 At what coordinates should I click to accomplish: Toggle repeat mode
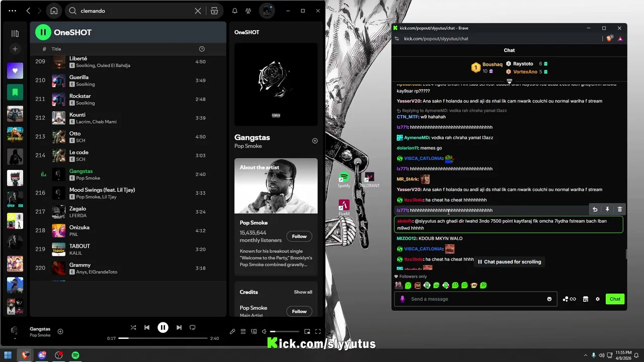point(192,327)
